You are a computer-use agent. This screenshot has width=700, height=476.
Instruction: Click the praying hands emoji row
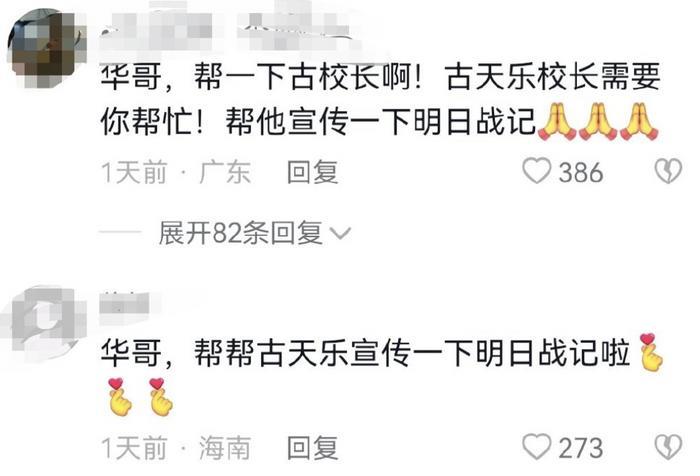point(598,122)
